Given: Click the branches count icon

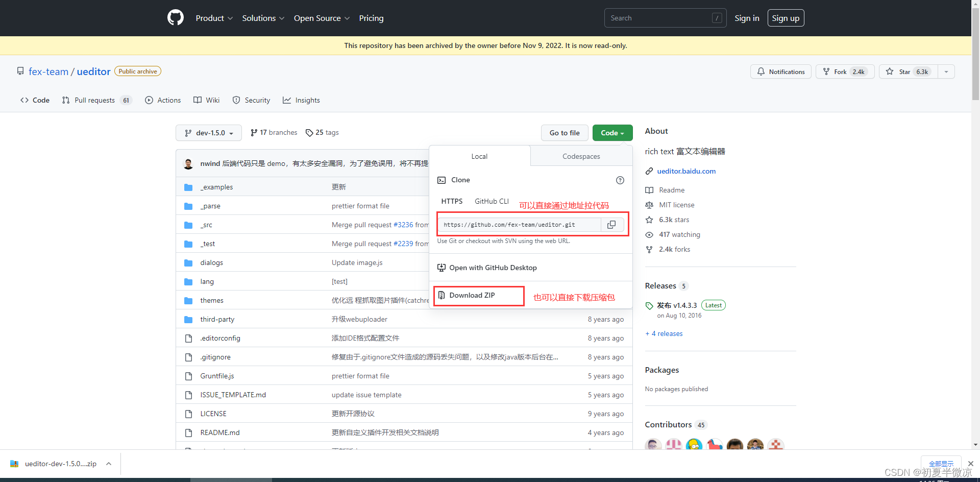Looking at the screenshot, I should pos(254,133).
